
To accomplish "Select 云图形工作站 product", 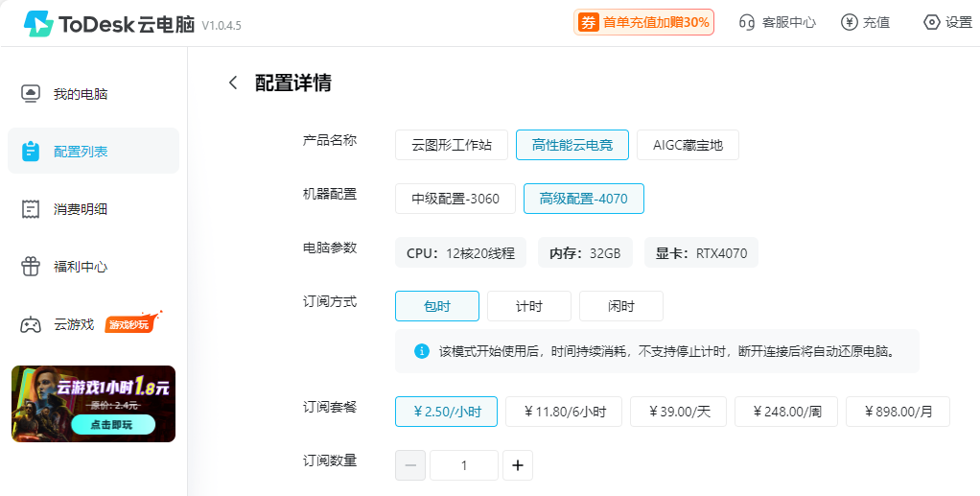I will [x=452, y=145].
